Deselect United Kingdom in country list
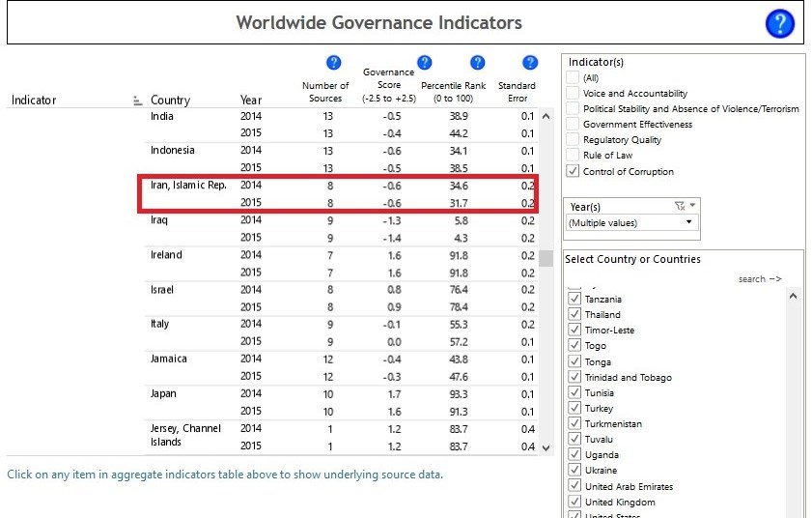This screenshot has height=518, width=812. tap(574, 502)
